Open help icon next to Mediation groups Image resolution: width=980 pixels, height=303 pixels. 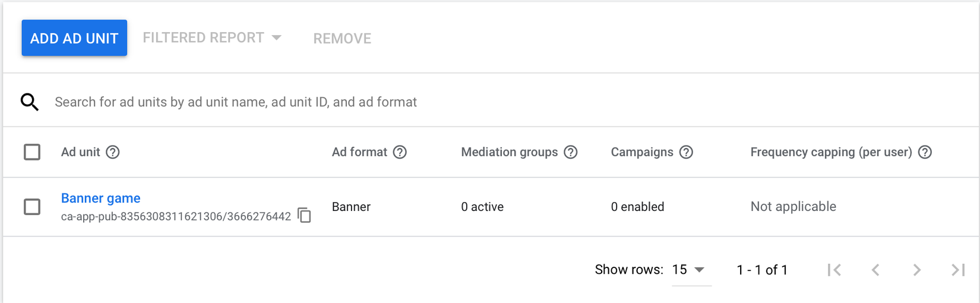click(x=571, y=152)
